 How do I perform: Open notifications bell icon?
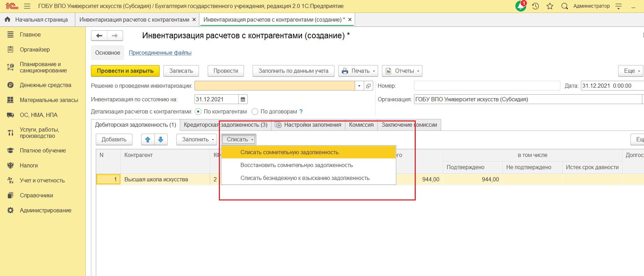click(x=521, y=6)
